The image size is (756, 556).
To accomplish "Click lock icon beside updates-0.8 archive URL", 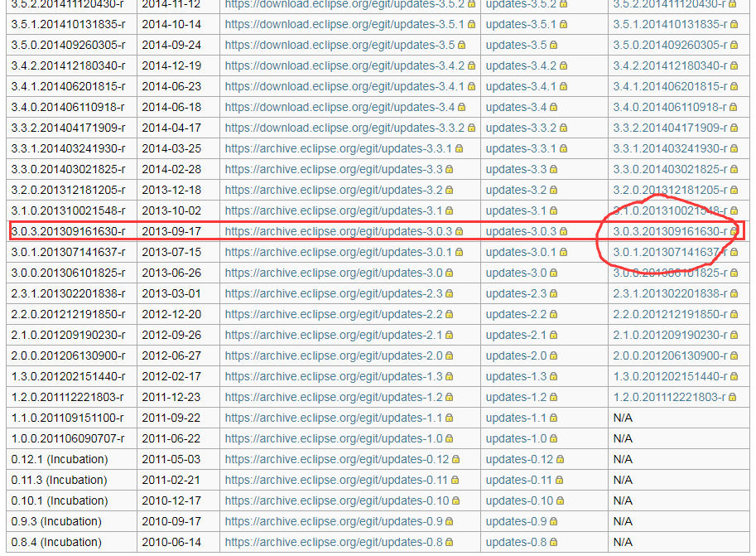I will (450, 542).
